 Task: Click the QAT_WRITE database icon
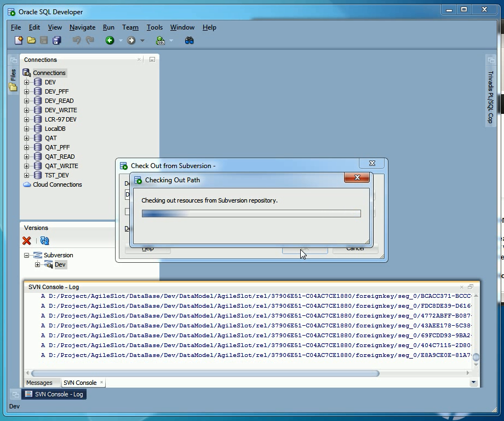tap(38, 166)
